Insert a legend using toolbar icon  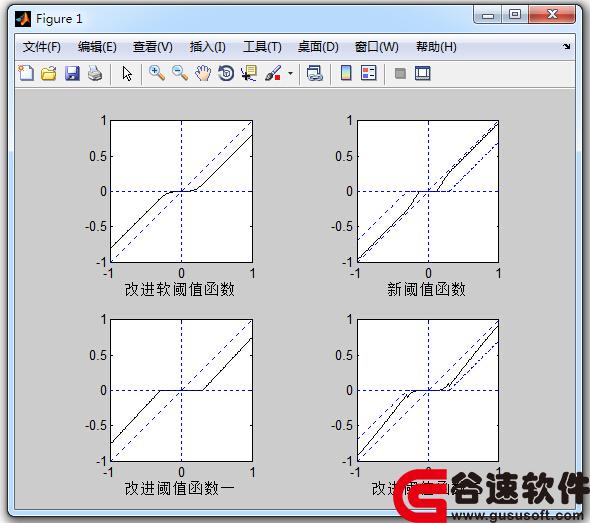[x=368, y=73]
